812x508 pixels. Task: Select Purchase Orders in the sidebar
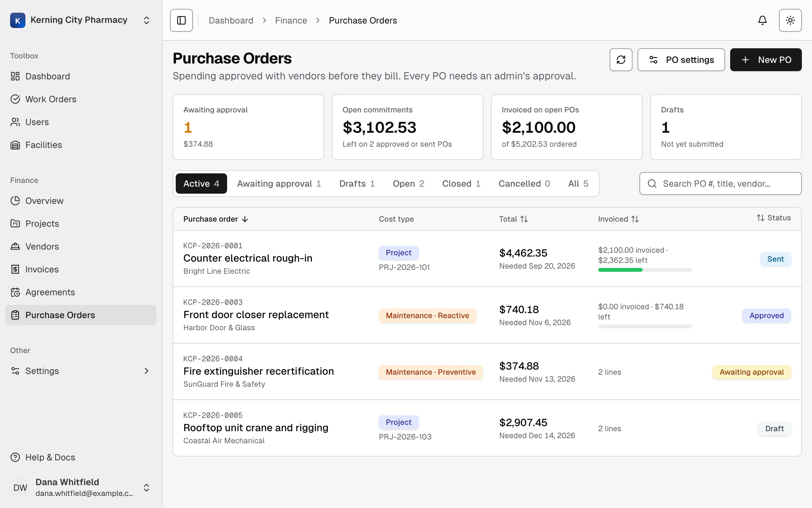pos(81,315)
